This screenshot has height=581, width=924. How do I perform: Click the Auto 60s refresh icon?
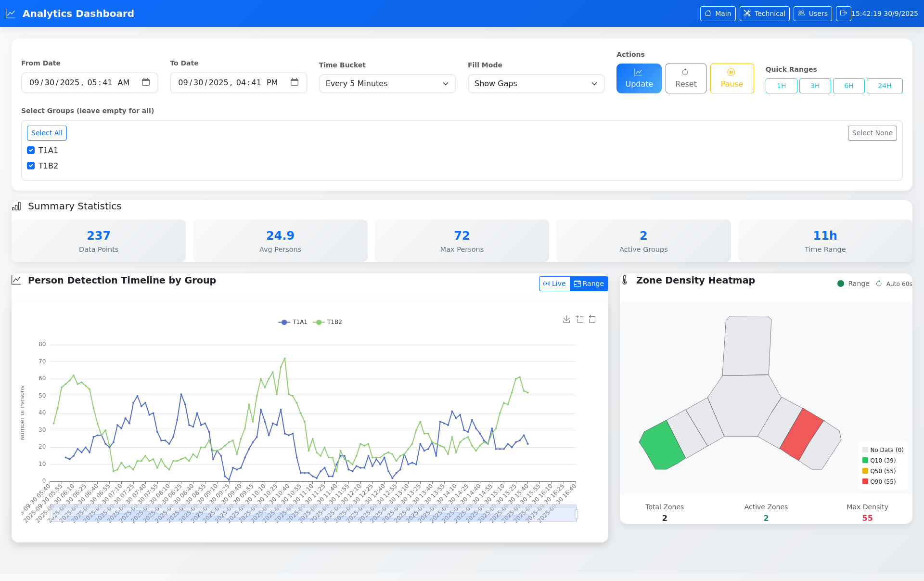[x=879, y=284]
